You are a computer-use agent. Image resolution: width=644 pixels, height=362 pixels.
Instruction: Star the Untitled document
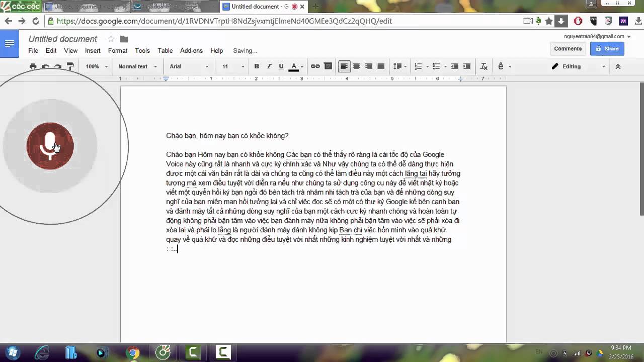coord(111,39)
